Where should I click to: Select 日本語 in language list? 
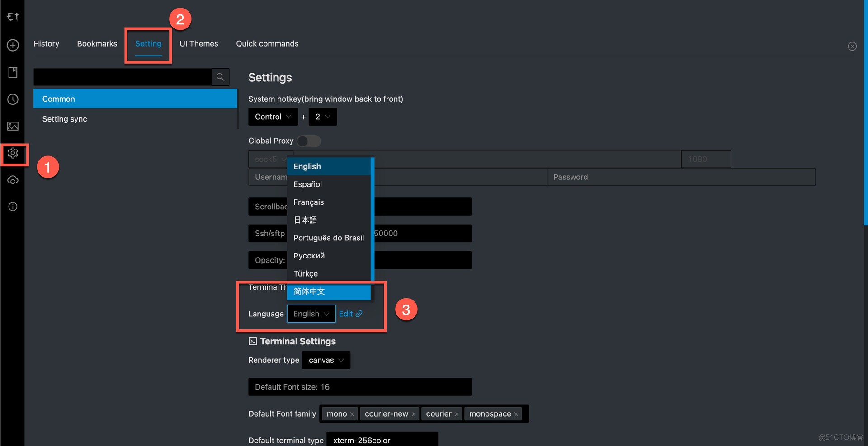point(329,220)
